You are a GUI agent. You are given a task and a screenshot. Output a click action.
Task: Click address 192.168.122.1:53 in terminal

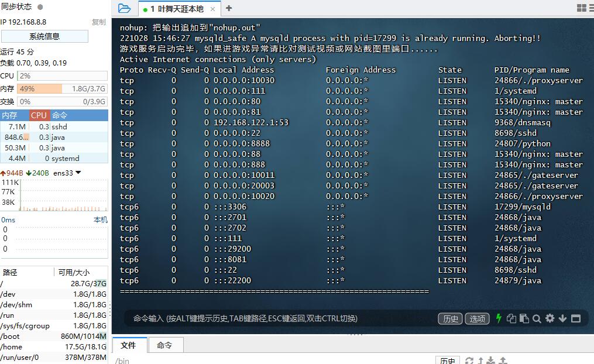[x=251, y=123]
